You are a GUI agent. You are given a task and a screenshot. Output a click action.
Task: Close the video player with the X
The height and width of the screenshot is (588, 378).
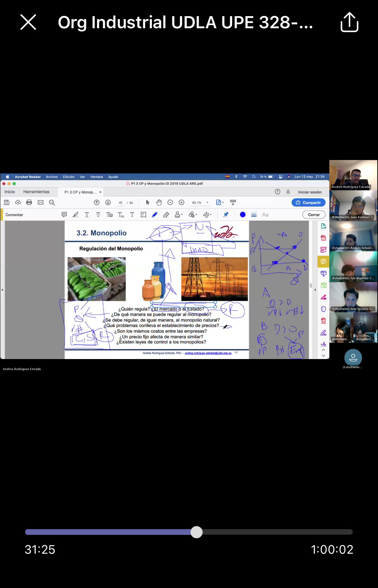tap(28, 22)
